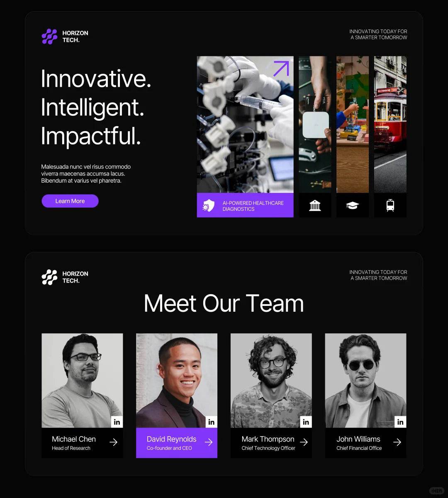Screen dimensions: 448x498
Task: Open the red tram street photo panel
Action: tap(390, 124)
